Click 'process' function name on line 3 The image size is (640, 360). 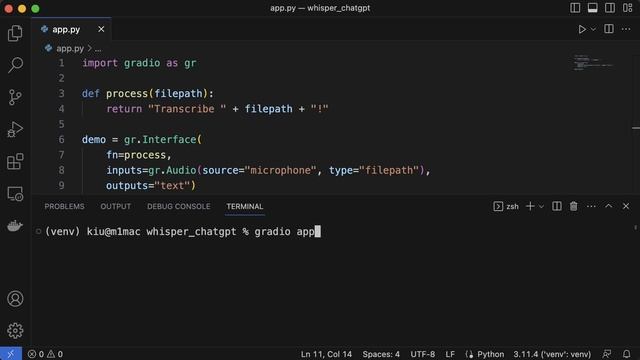click(x=127, y=93)
